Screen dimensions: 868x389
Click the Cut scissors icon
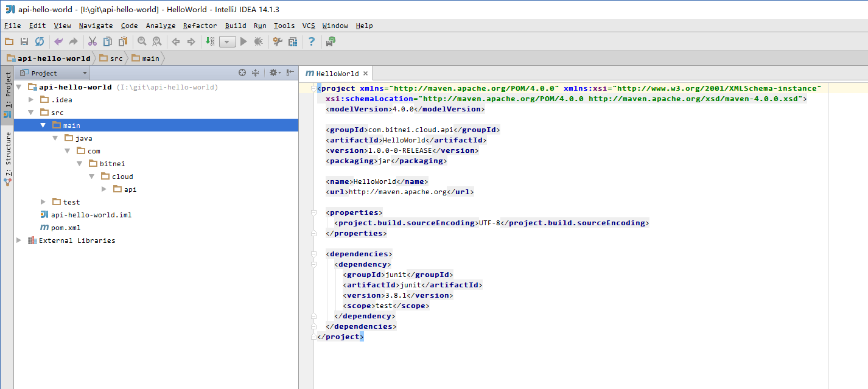[93, 41]
